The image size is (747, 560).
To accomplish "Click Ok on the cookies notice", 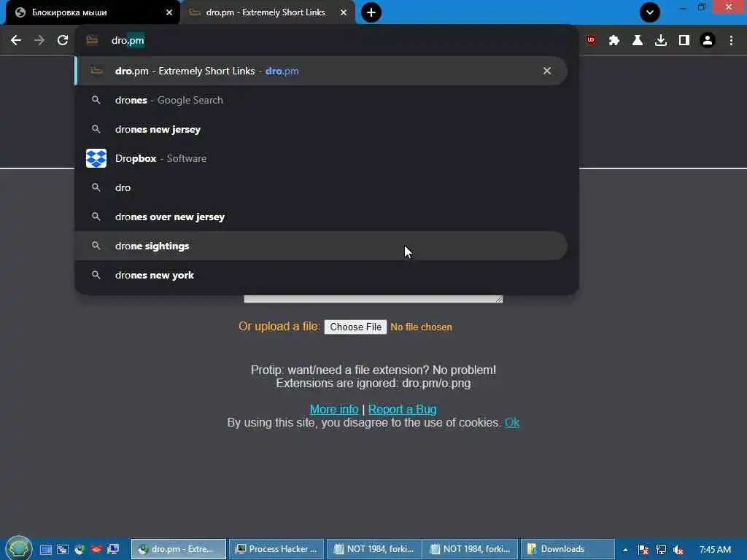I will [512, 423].
